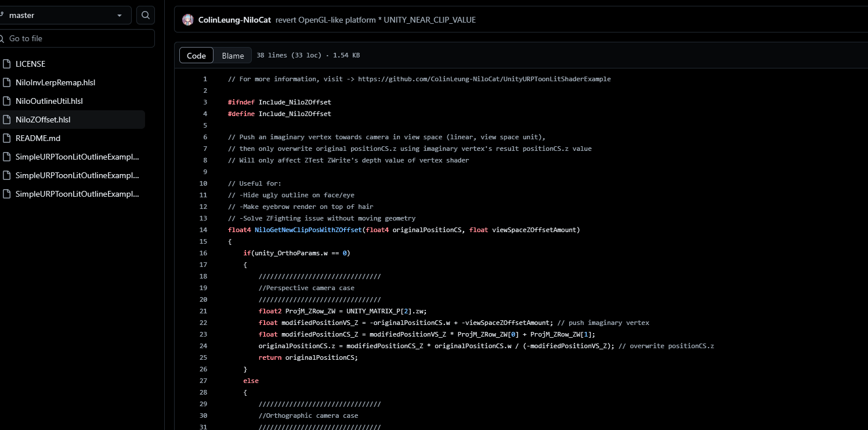Viewport: 868px width, 430px height.
Task: Click file icon beside LICENSE
Action: pos(7,64)
